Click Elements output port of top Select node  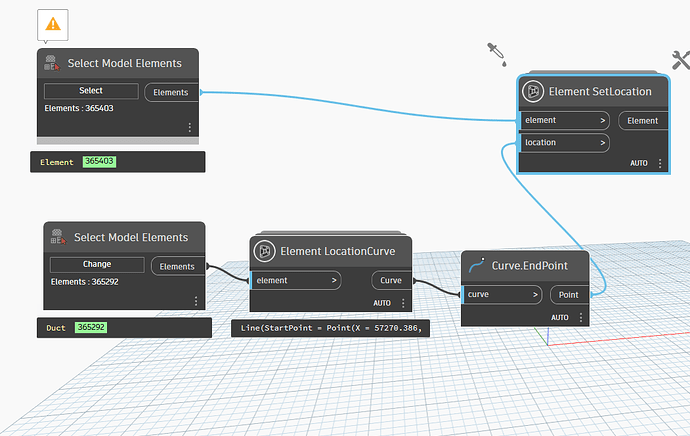pos(172,92)
